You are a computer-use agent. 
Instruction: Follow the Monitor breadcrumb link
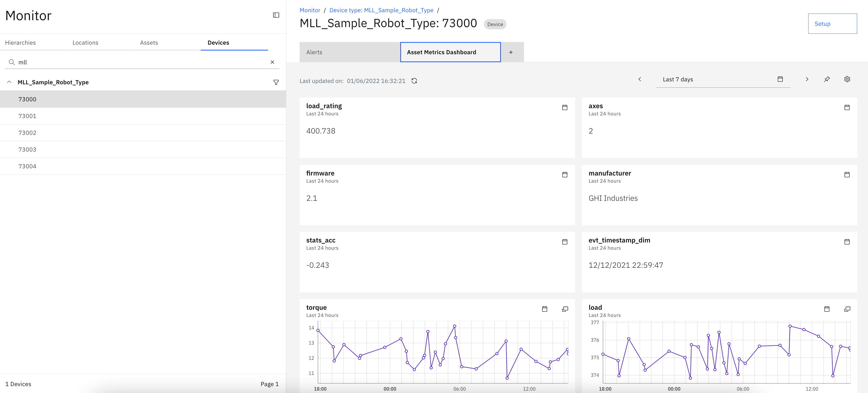[310, 10]
